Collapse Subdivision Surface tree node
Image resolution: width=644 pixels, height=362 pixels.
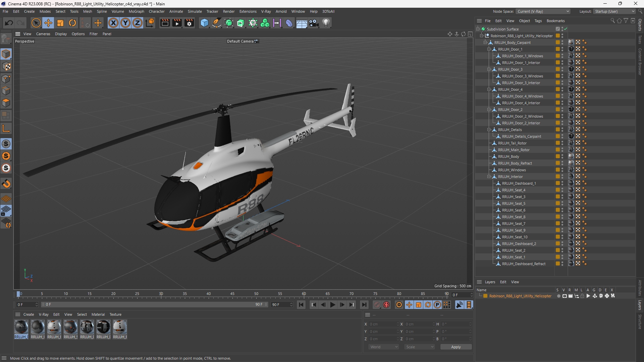[478, 29]
